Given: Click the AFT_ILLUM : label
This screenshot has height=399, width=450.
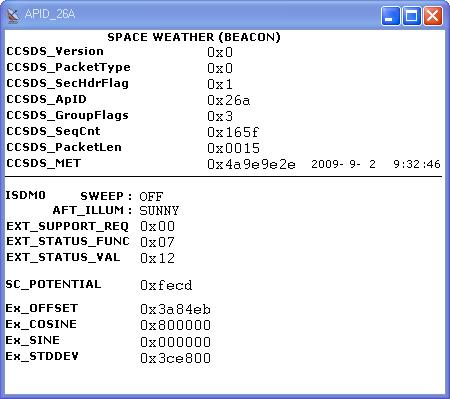Looking at the screenshot, I should tap(92, 210).
